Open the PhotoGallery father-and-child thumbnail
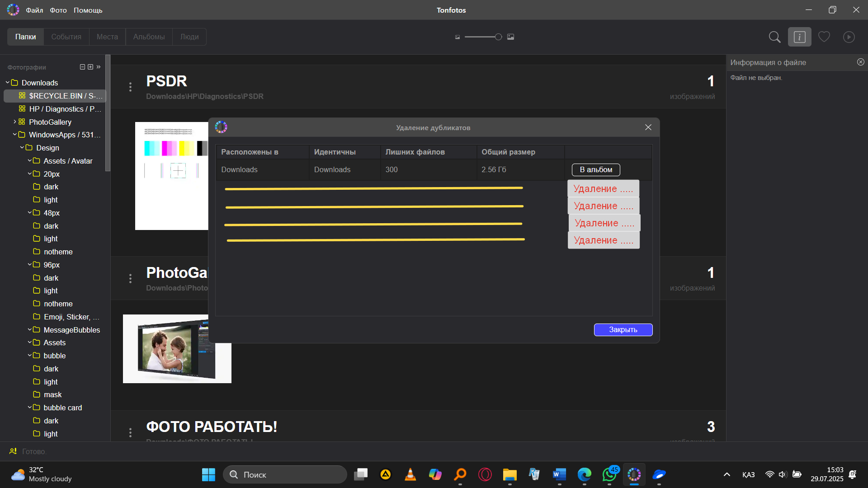The image size is (868, 488). tap(177, 349)
